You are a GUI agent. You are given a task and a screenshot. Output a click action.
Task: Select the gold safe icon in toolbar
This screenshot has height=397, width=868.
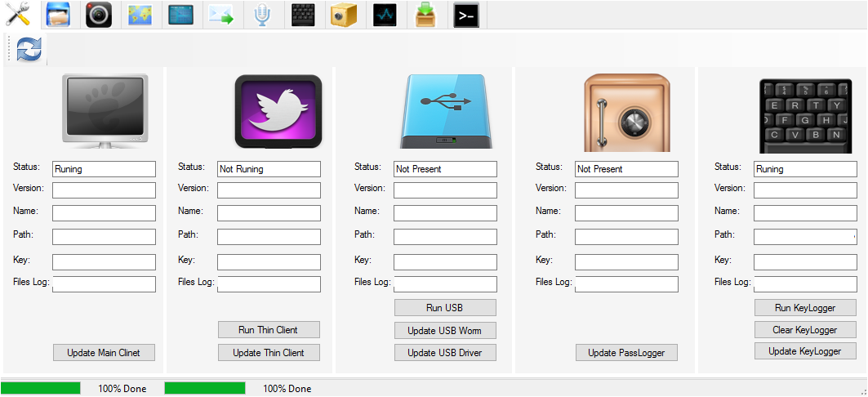point(343,15)
